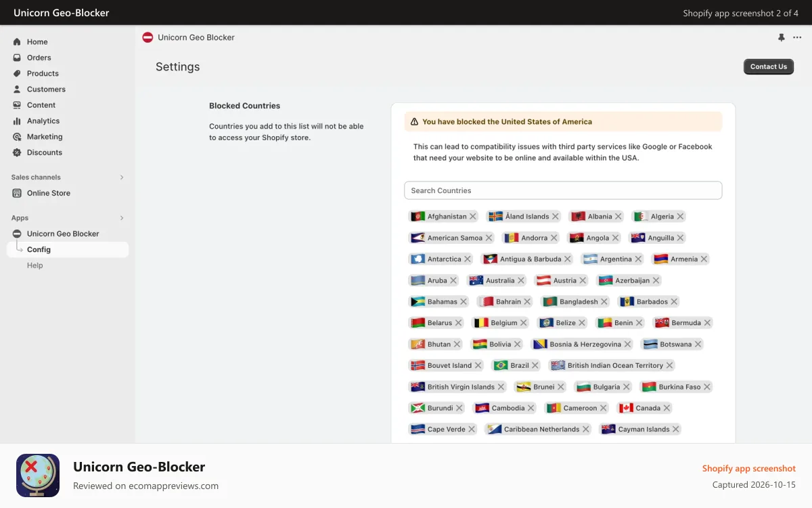812x508 pixels.
Task: Remove British Indian Ocean Territory tag
Action: (x=669, y=365)
